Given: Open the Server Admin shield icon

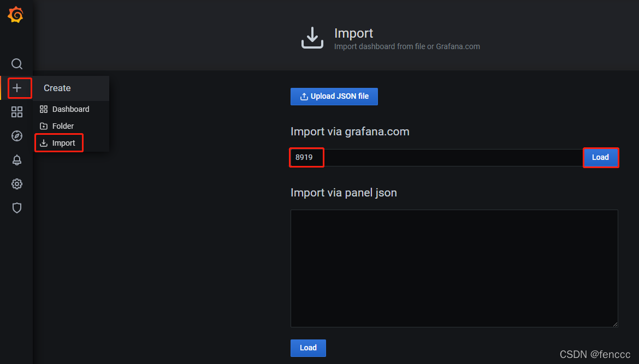Looking at the screenshot, I should click(x=17, y=208).
